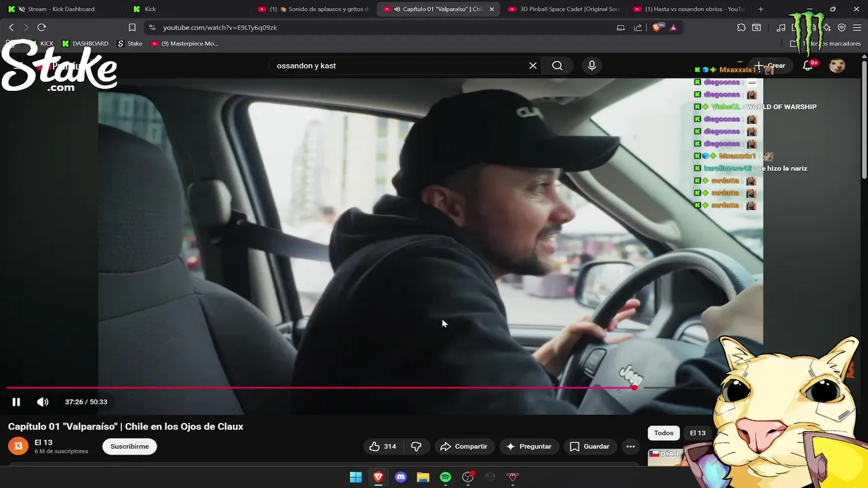
Task: Open File Explorer from the taskbar
Action: (423, 477)
